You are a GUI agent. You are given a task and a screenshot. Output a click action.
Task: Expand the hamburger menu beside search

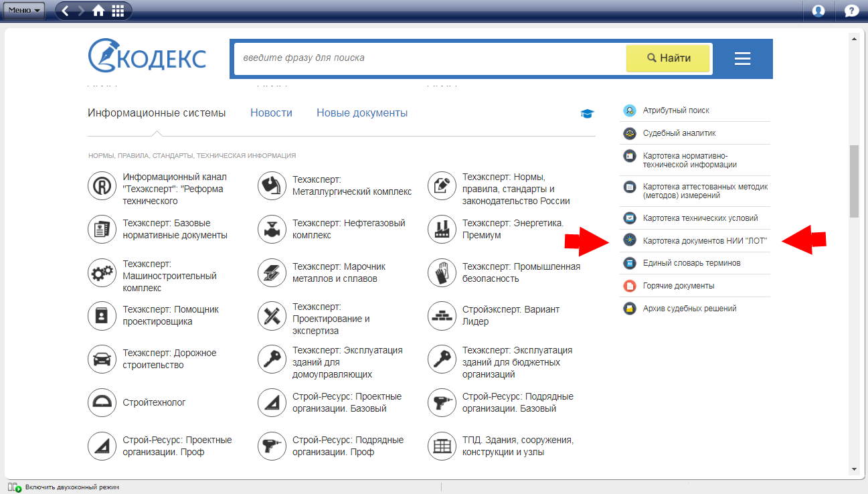[x=742, y=59]
